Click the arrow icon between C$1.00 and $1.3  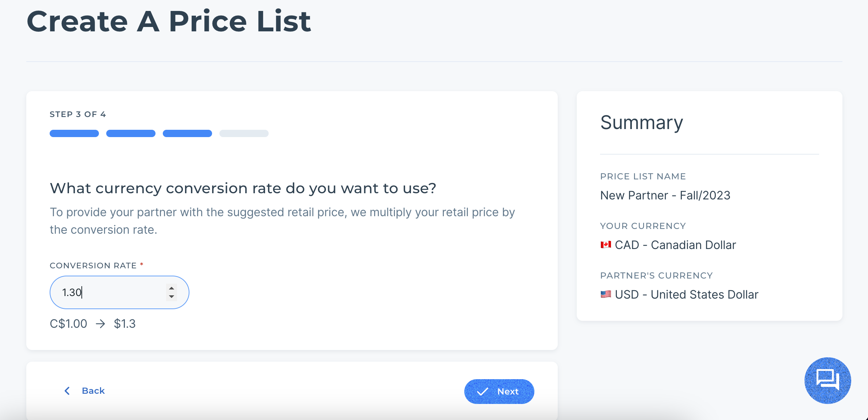click(100, 324)
